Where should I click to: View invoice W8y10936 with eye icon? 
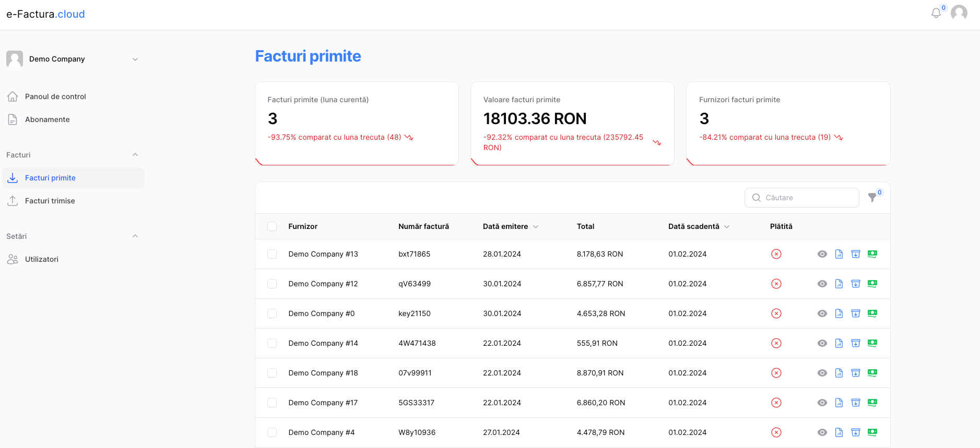pyautogui.click(x=822, y=432)
